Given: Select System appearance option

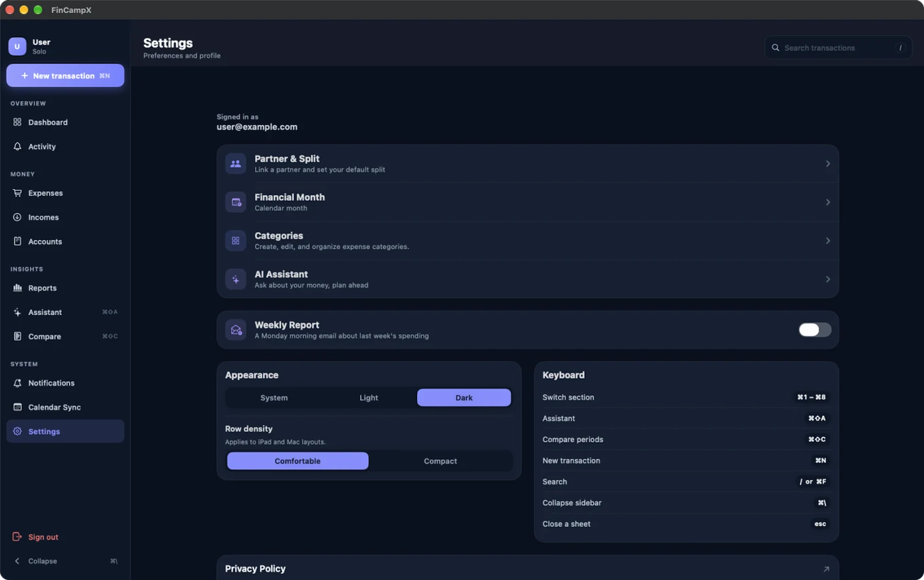Looking at the screenshot, I should [274, 398].
